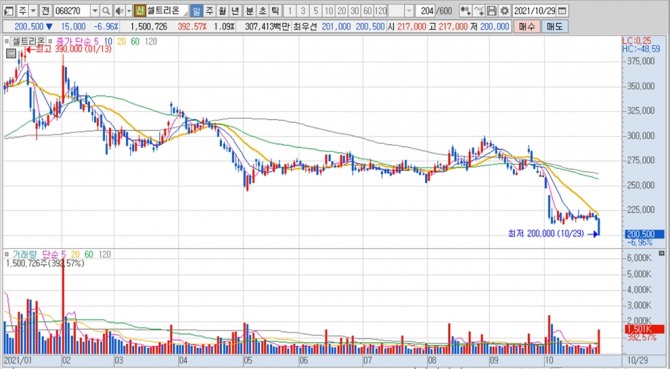Click the 매도 sell button
The width and height of the screenshot is (670, 369).
point(554,26)
